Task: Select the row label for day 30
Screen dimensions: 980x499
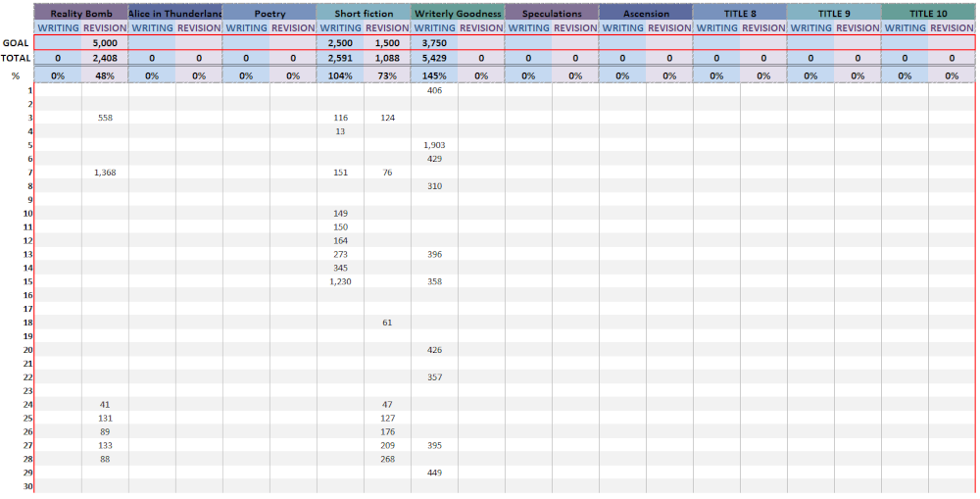Action: pyautogui.click(x=27, y=487)
